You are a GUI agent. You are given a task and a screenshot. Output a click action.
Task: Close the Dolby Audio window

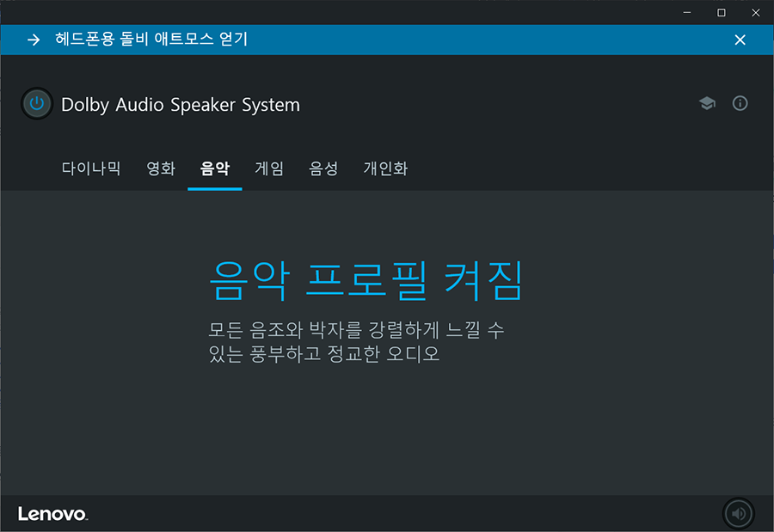click(755, 12)
